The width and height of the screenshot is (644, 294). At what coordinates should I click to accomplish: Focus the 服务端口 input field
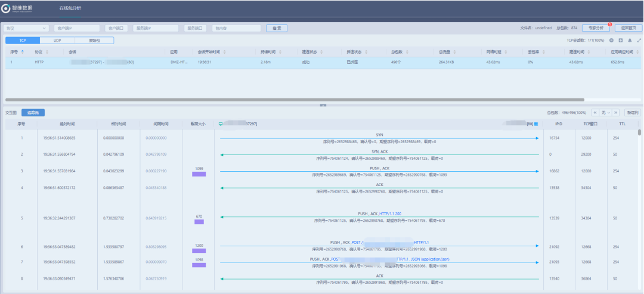[195, 29]
